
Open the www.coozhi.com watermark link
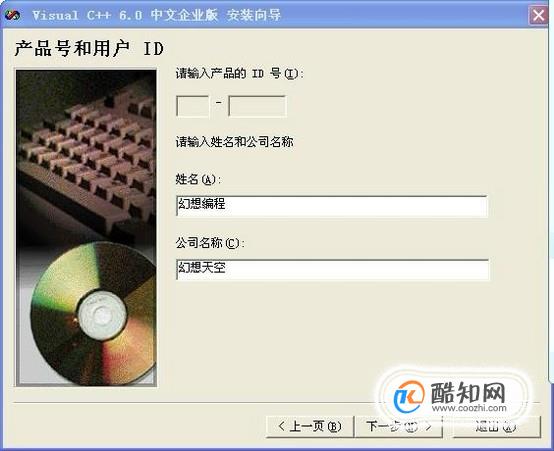tap(468, 408)
